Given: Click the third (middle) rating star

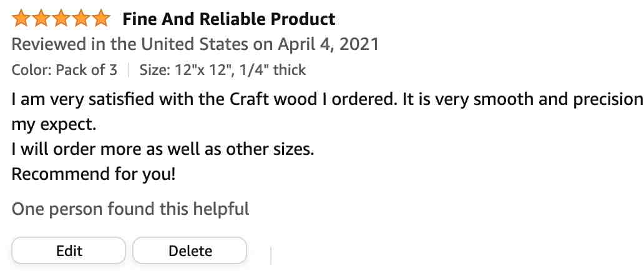Looking at the screenshot, I should 61,19.
